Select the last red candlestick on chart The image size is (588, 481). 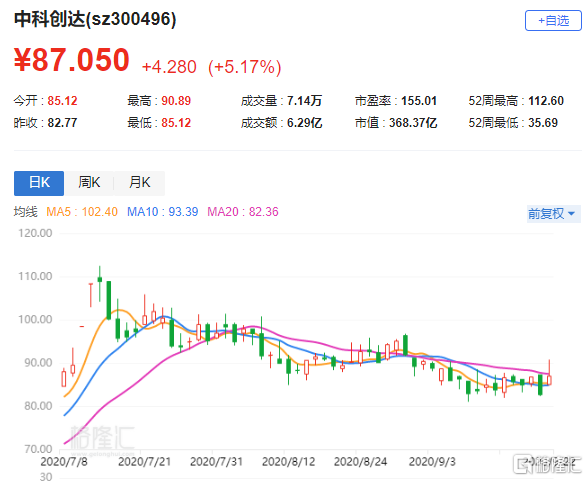pos(549,372)
